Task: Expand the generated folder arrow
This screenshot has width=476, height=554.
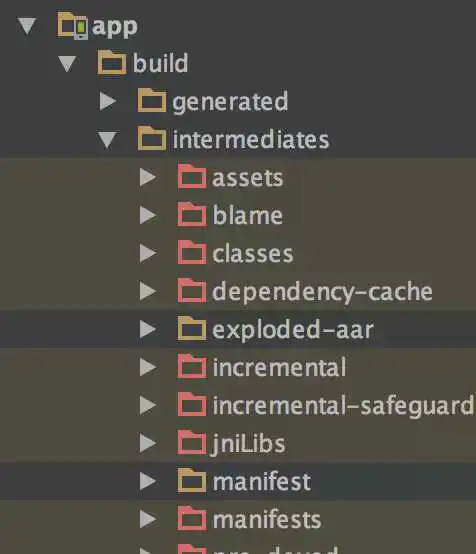Action: [108, 101]
